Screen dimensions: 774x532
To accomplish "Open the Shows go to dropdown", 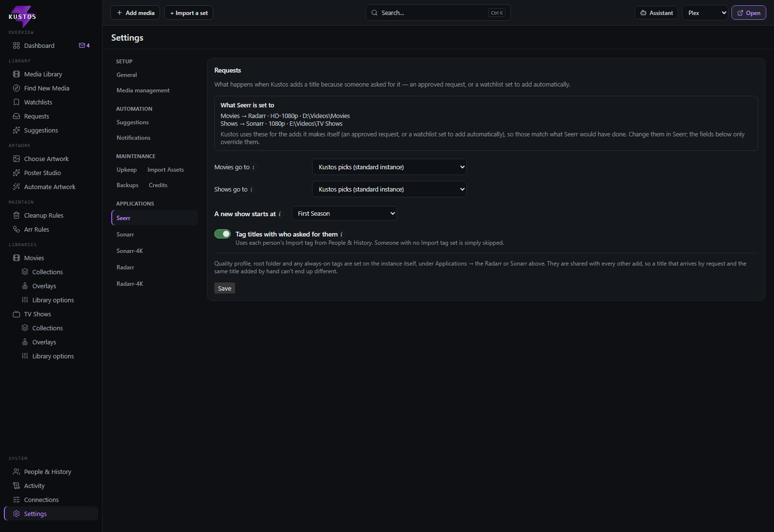I will pos(389,189).
